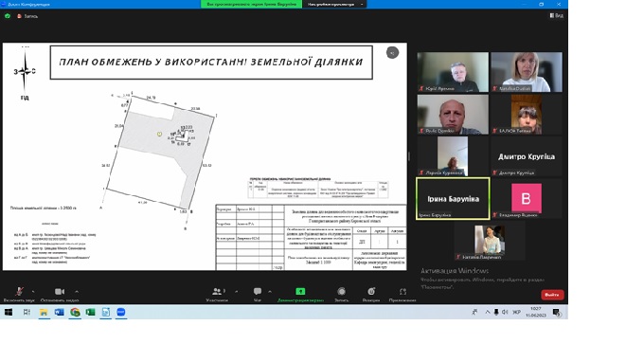The image size is (644, 362).
Task: Toggle meeting recording via Record icon
Action: [341, 291]
